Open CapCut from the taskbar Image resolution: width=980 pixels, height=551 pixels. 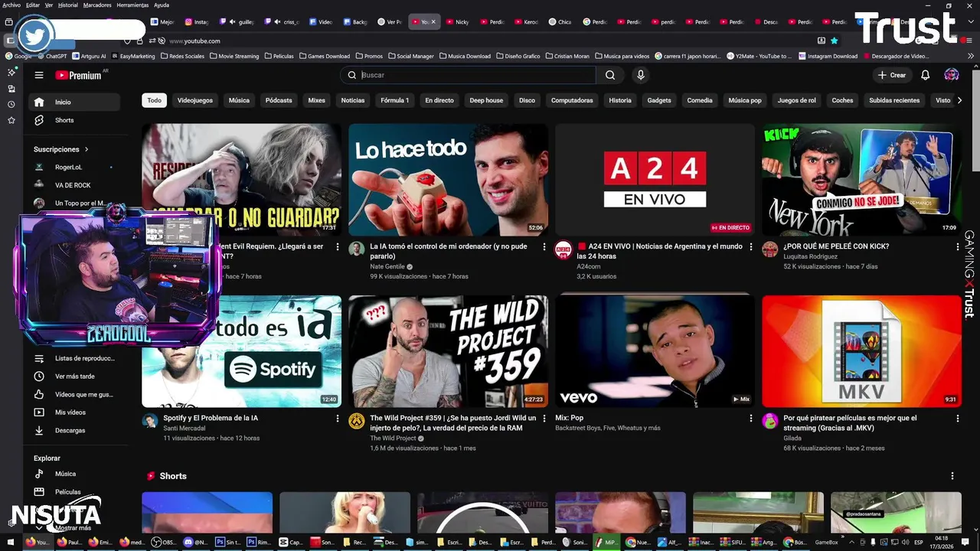(291, 542)
